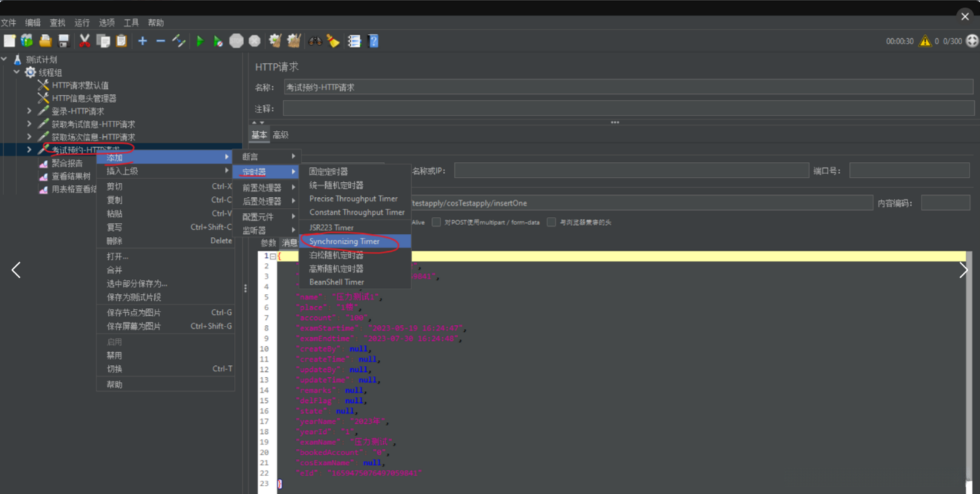This screenshot has width=980, height=494.
Task: Check the 对POST使用multipart / form-data checkbox
Action: 436,222
